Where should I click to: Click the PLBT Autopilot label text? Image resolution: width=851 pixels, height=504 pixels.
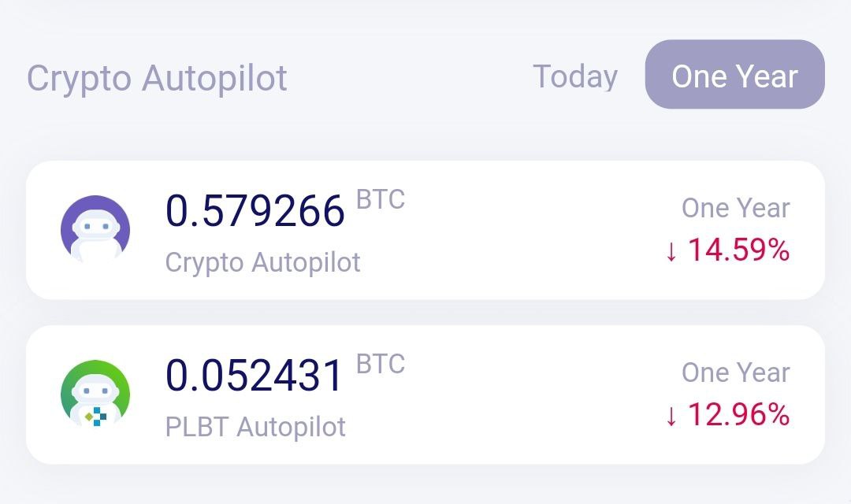coord(255,427)
